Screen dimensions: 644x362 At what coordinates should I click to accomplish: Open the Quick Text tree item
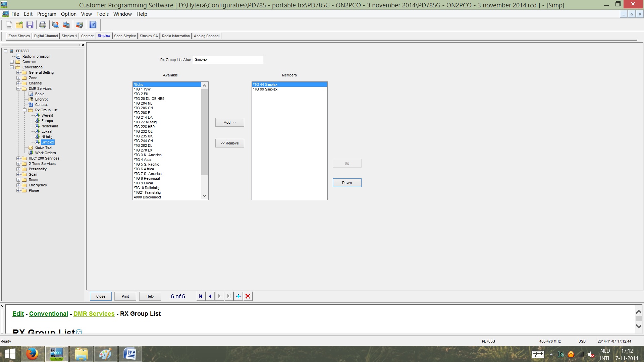tap(44, 147)
